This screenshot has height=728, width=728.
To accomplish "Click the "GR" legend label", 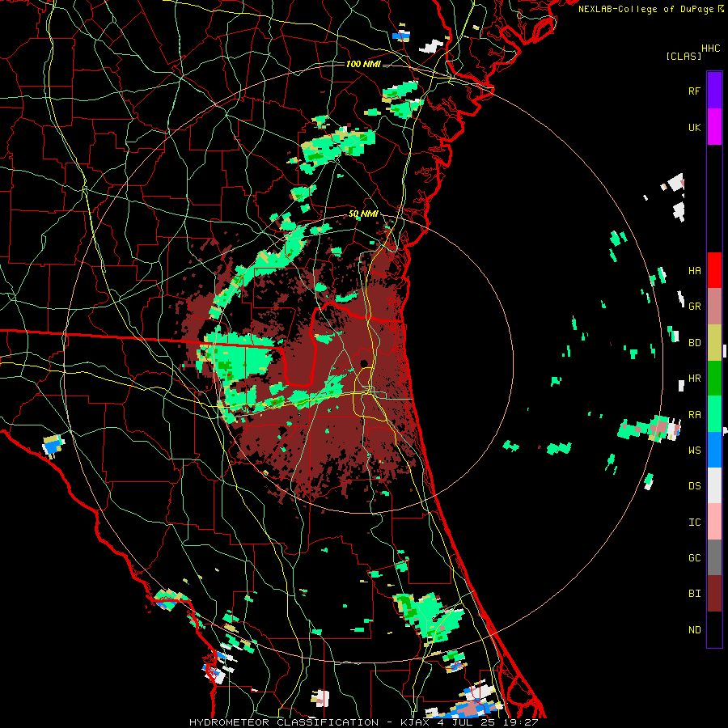I will pyautogui.click(x=694, y=307).
